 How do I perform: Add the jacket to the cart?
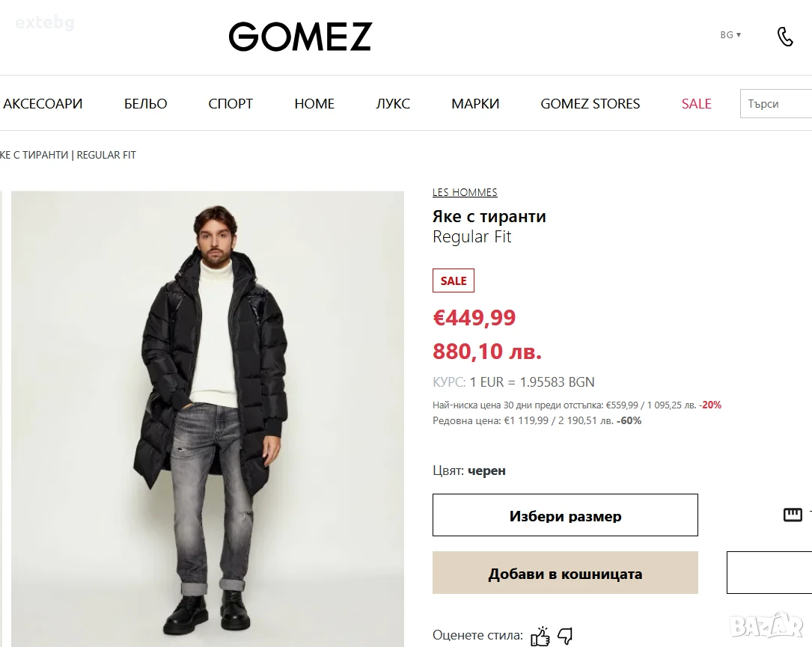tap(565, 572)
